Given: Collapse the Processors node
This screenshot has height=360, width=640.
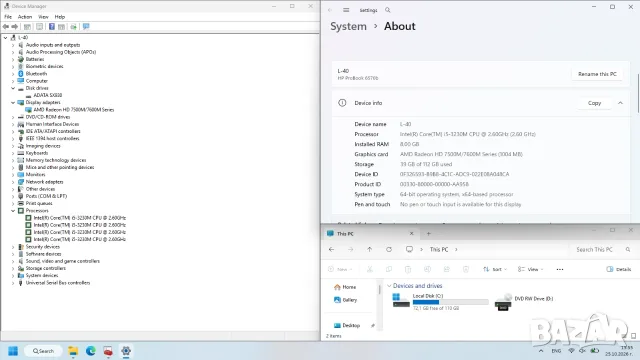Looking at the screenshot, I should 13,211.
